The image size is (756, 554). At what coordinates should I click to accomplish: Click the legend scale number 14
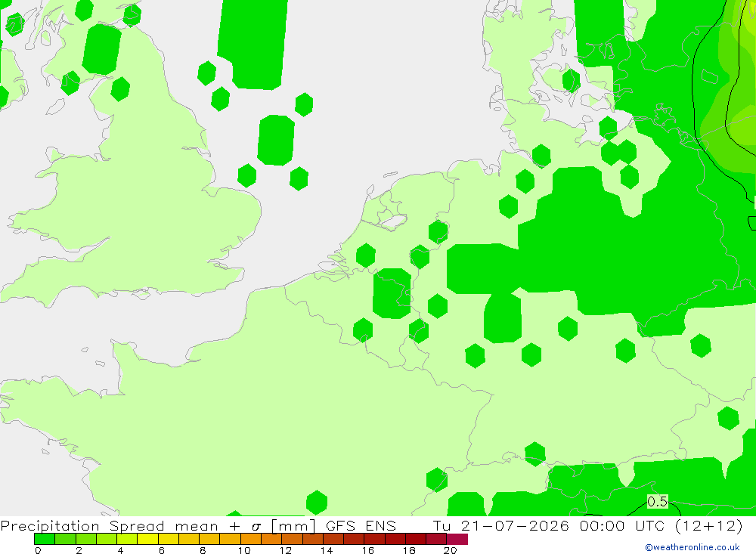click(327, 550)
